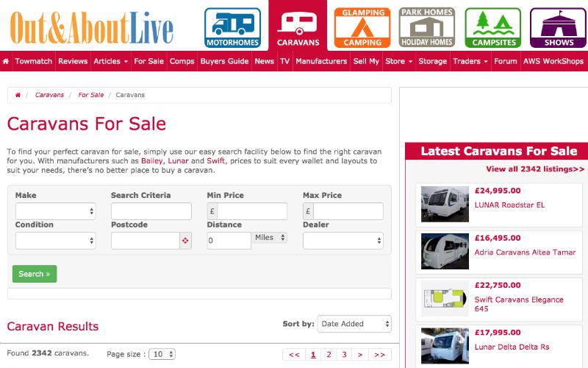Screen dimensions: 588x368
Task: Open the Page size dropdown
Action: 162,354
